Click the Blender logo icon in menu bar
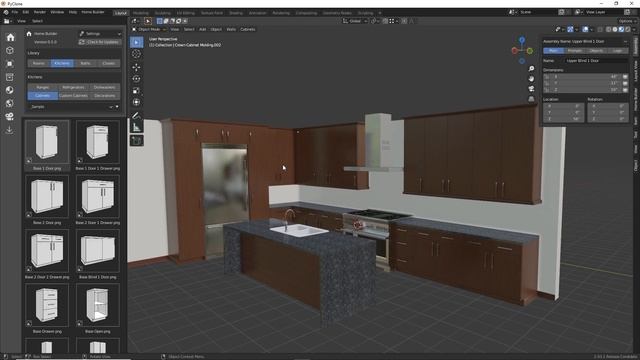The image size is (640, 360). tap(6, 12)
